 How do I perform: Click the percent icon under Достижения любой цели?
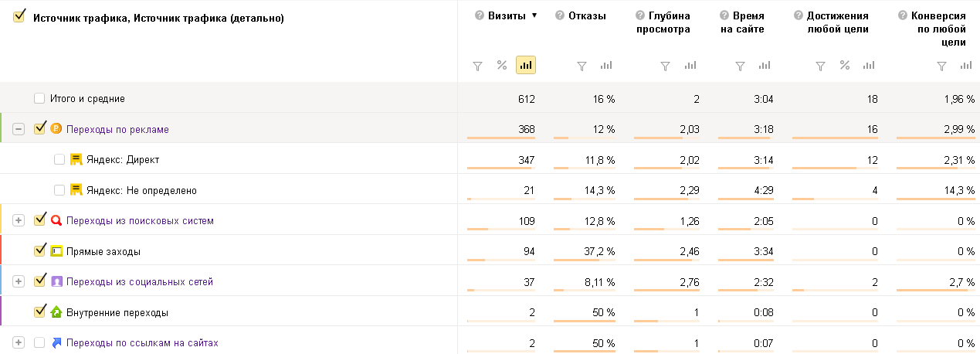[x=845, y=66]
